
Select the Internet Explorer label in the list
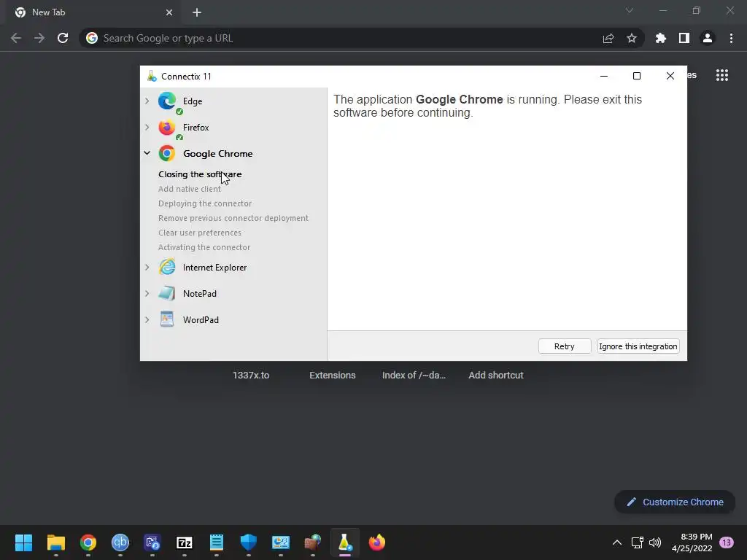215,268
